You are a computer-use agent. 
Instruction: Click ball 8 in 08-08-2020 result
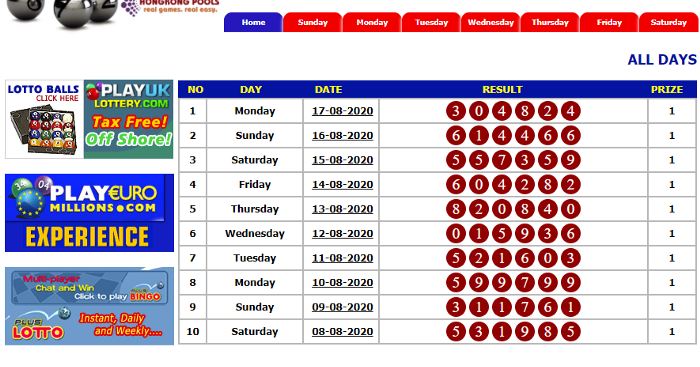pos(548,332)
